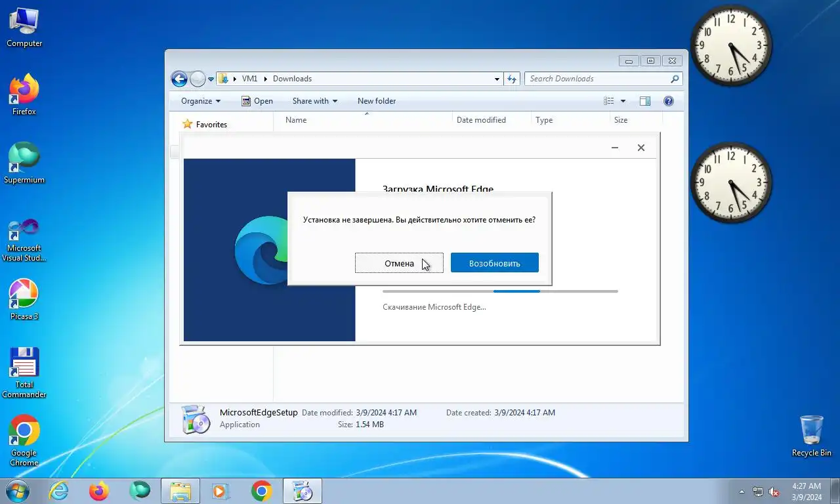Sort by the Name column
Viewport: 840px width, 504px height.
pyautogui.click(x=363, y=120)
